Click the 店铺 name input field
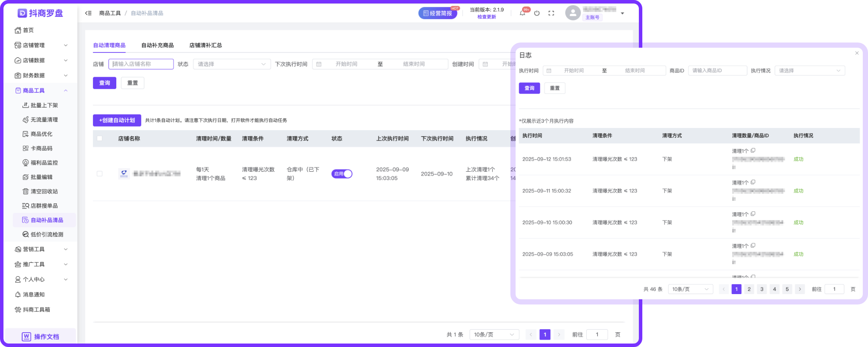Screen dimensions: 868x347 141,64
